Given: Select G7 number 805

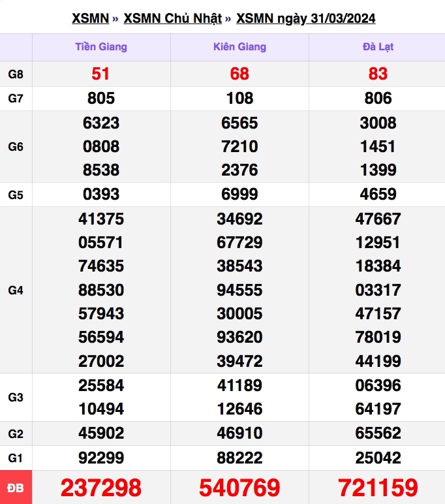Looking at the screenshot, I should 101,98.
